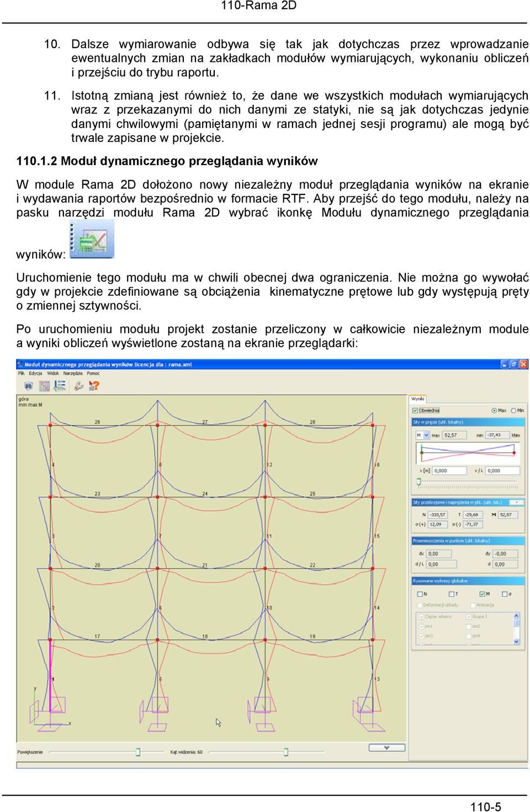Click the min value field -37,43
This screenshot has height=812, width=530.
click(x=497, y=435)
